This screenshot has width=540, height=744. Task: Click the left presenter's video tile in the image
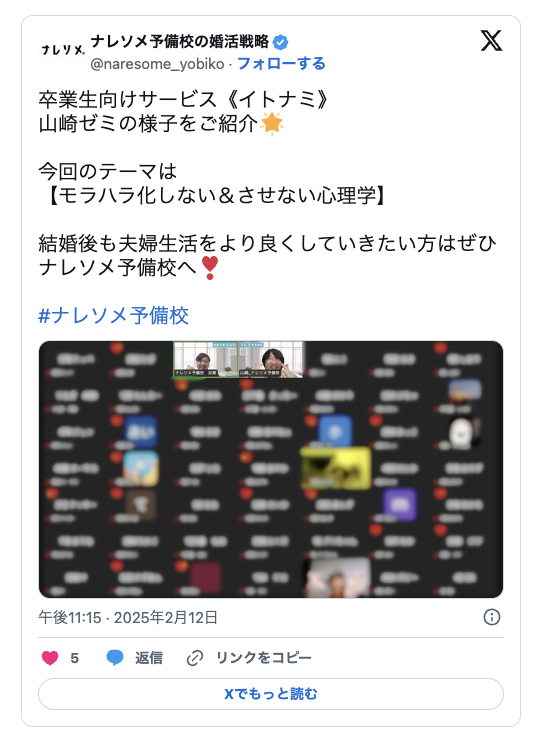205,360
